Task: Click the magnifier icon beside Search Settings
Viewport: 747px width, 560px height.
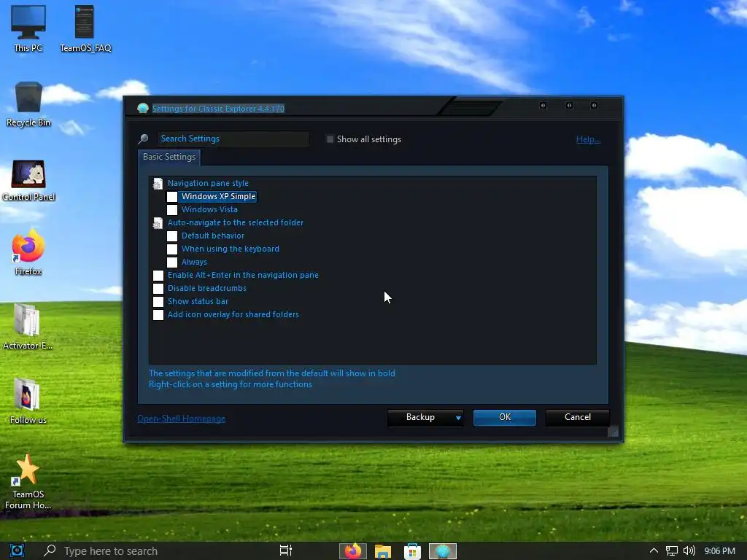Action: pos(143,139)
